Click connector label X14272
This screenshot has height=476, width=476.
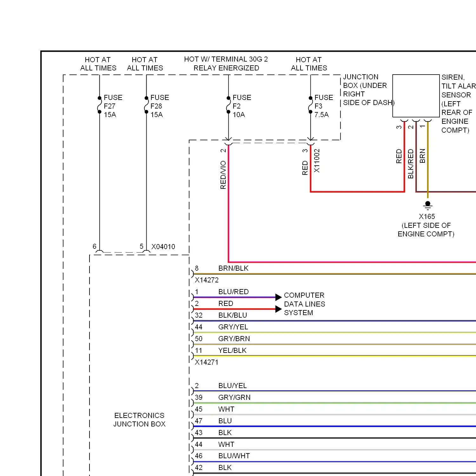coord(207,280)
